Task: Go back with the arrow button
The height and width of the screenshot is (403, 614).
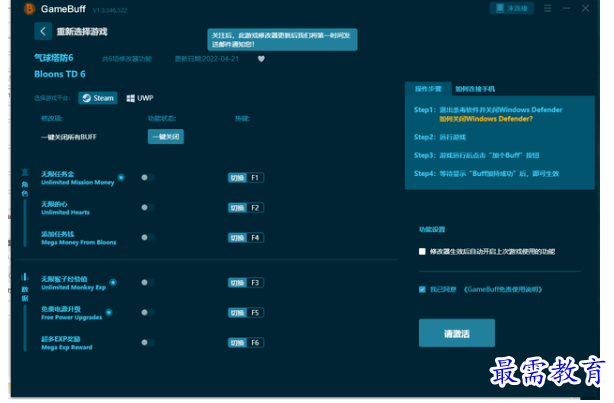Action: 43,31
